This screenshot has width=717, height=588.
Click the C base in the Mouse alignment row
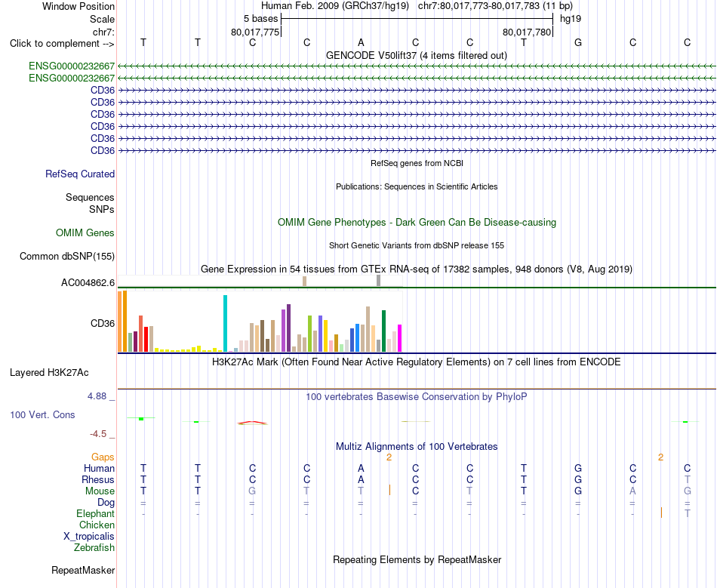(x=415, y=491)
